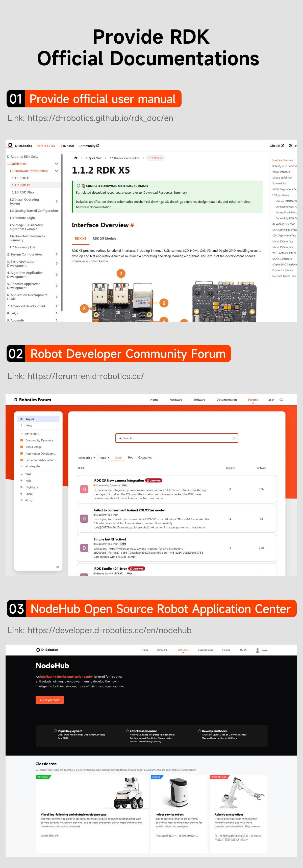Open the Robotic arm solutions card
Viewport: 303px width, 868px height.
click(238, 814)
